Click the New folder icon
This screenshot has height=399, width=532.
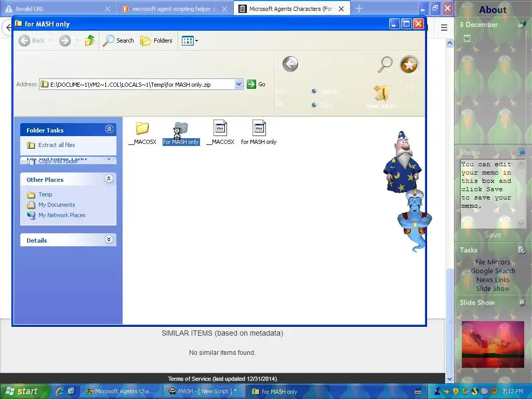coord(381,97)
